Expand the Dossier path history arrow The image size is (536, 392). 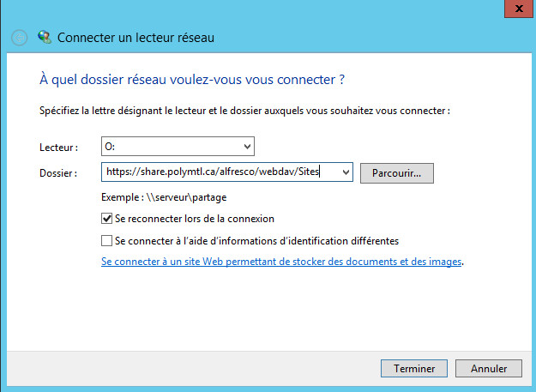click(346, 172)
